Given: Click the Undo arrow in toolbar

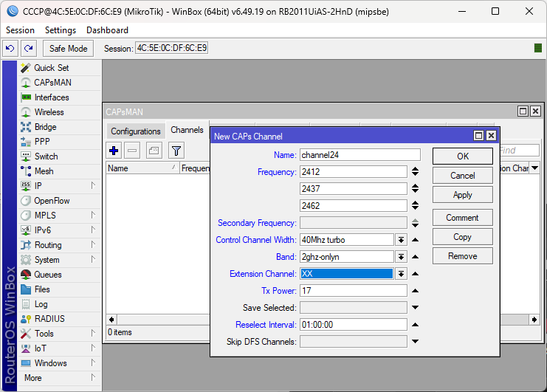Looking at the screenshot, I should 10,48.
